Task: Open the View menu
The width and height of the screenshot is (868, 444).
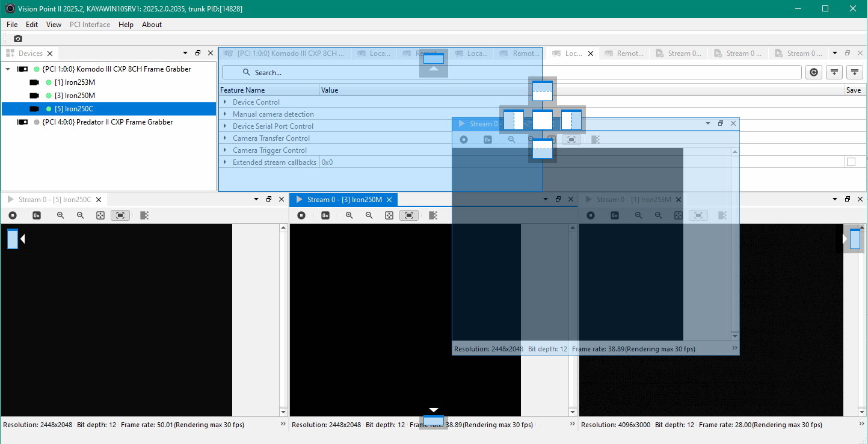Action: (x=54, y=25)
